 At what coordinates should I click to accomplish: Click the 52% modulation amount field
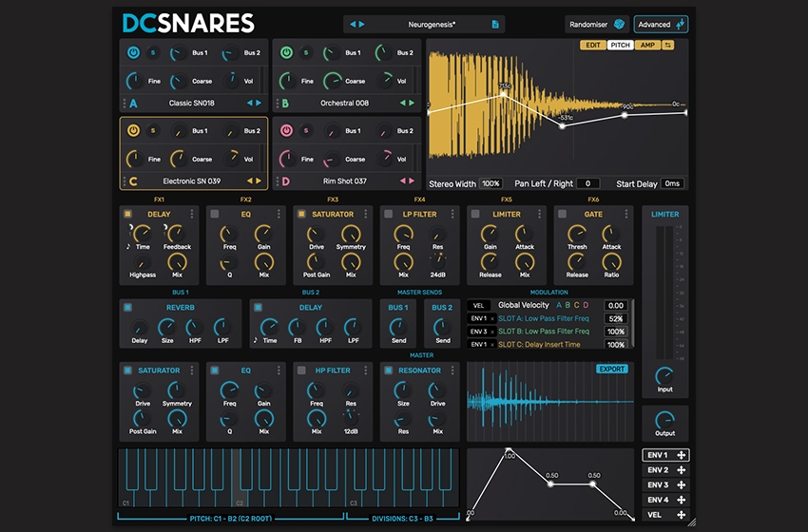(x=616, y=319)
